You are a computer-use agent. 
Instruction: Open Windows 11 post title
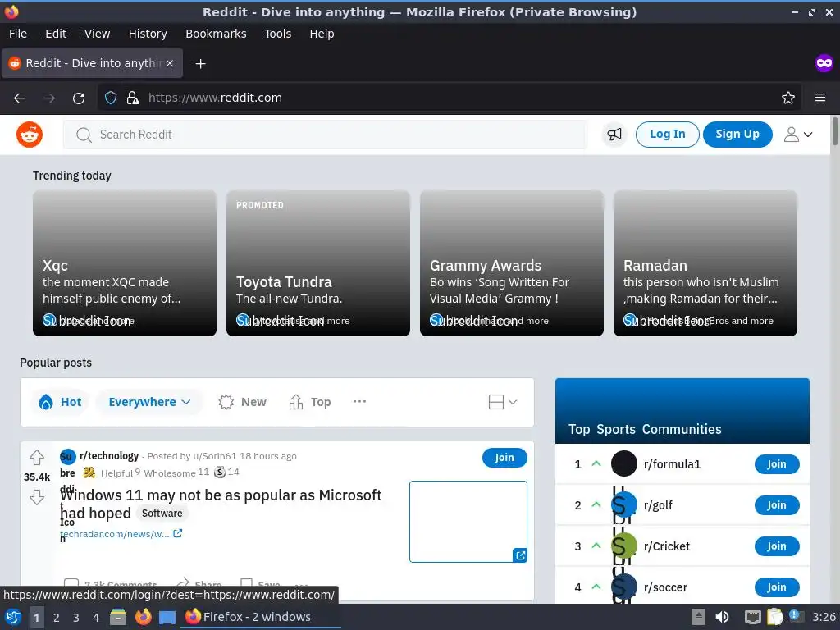(220, 504)
